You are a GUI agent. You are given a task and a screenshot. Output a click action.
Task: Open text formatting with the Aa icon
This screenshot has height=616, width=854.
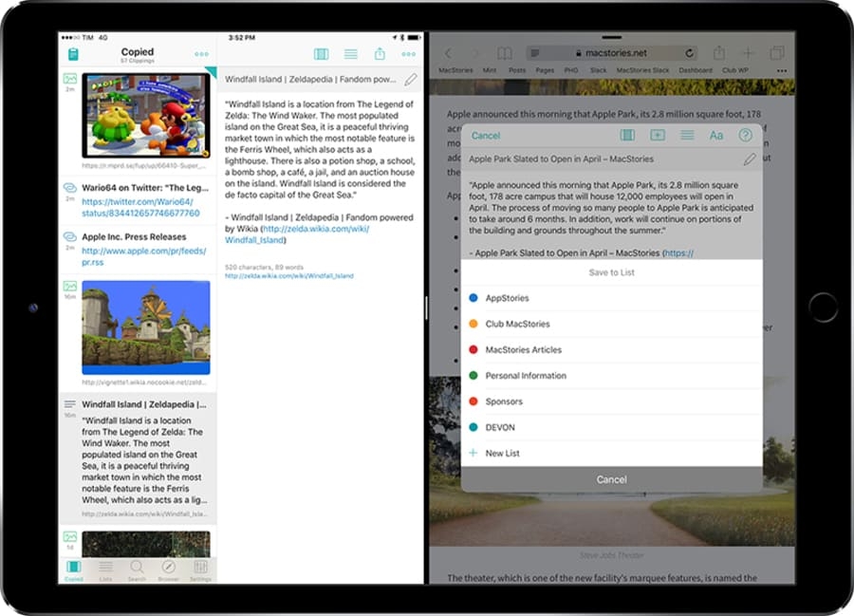point(716,135)
